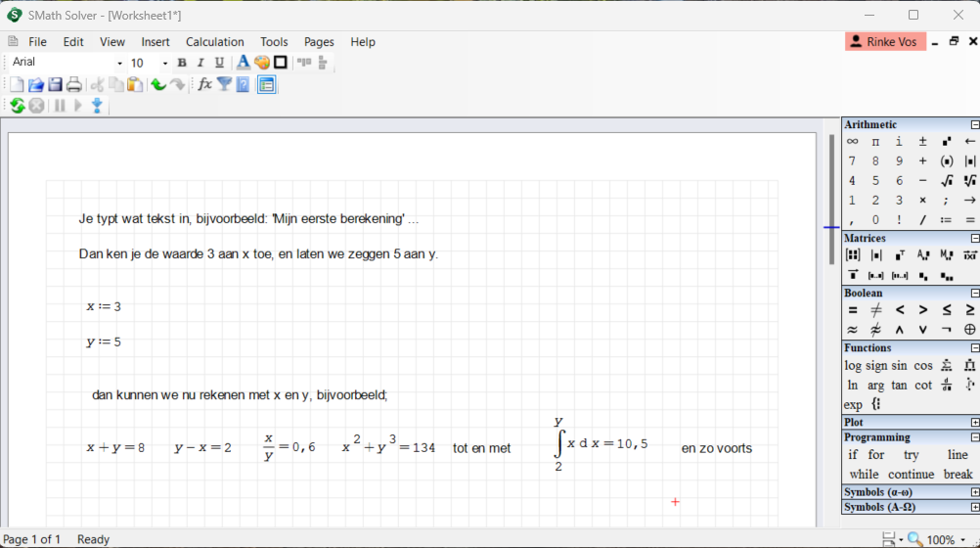
Task: Click the paste clipboard icon
Action: (135, 85)
